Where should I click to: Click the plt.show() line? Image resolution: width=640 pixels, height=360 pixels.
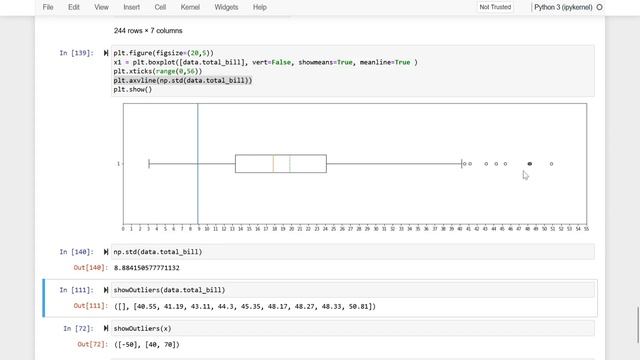133,89
